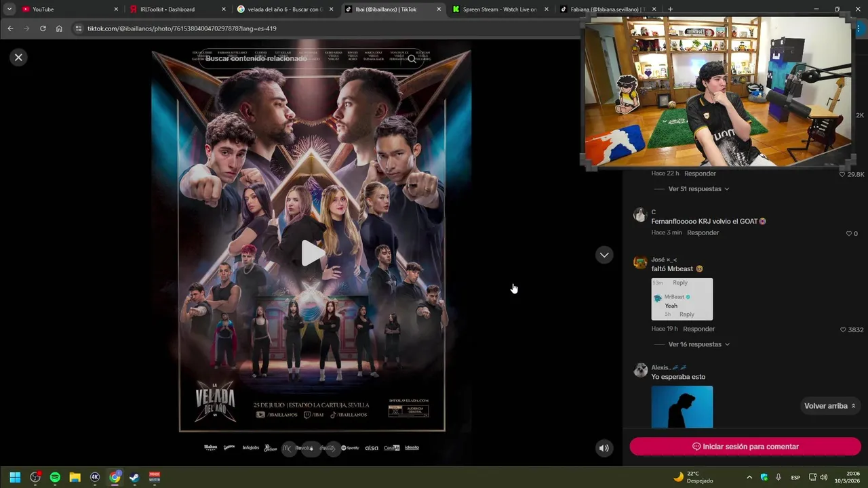Close the Ibai TikTok tab

click(x=439, y=9)
